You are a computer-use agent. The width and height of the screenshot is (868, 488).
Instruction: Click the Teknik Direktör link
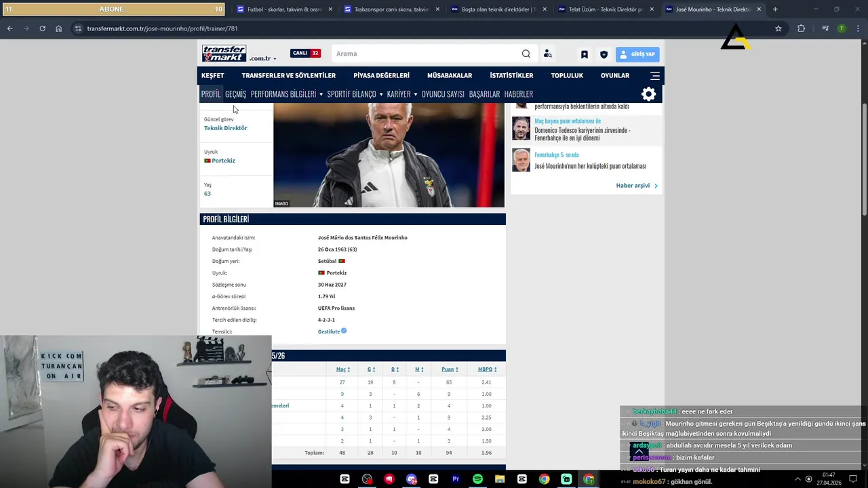tap(226, 128)
